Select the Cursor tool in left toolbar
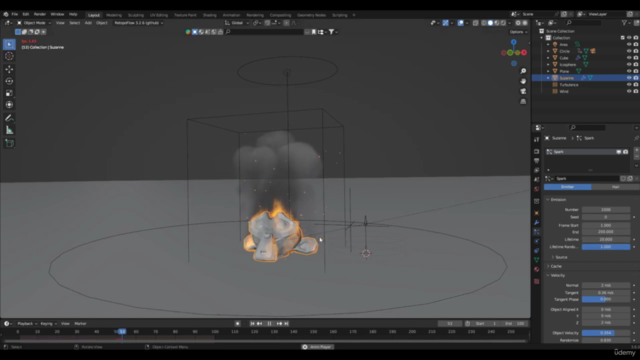The image size is (640, 360). click(x=9, y=56)
